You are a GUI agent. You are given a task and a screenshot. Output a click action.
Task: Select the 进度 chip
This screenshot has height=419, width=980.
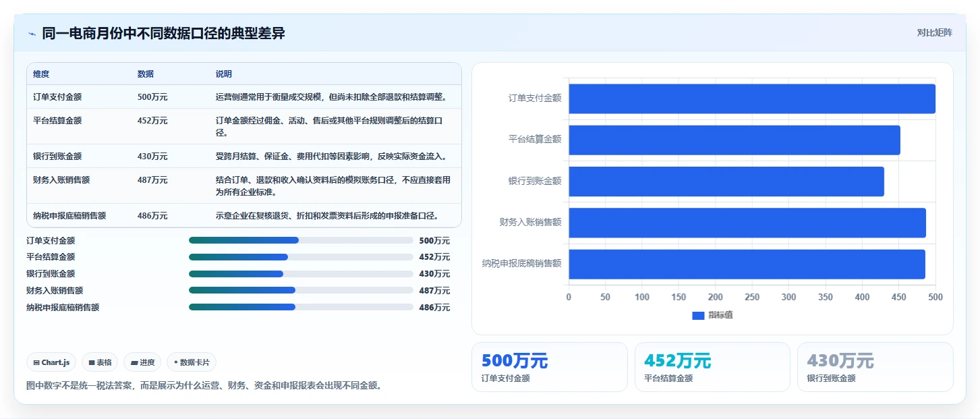(142, 362)
